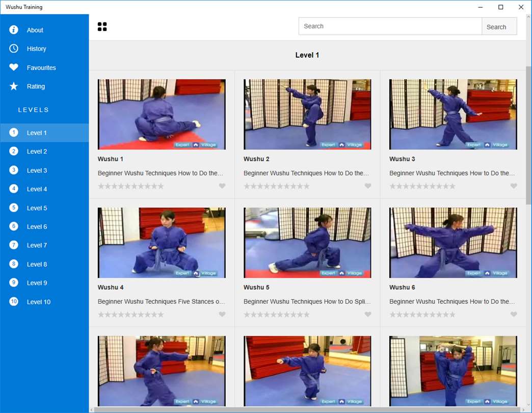This screenshot has width=532, height=413.
Task: Rate Wushu 5 using its star rating bar
Action: point(277,314)
